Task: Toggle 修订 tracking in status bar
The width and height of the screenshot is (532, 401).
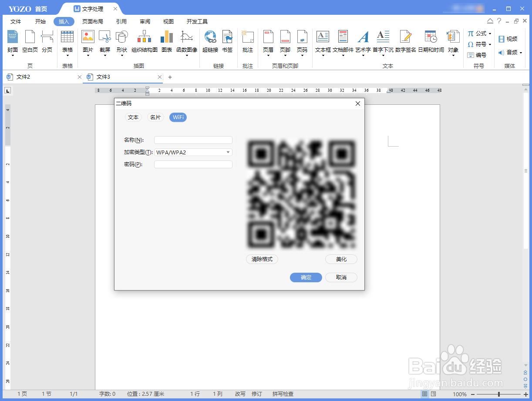Action: (257, 394)
